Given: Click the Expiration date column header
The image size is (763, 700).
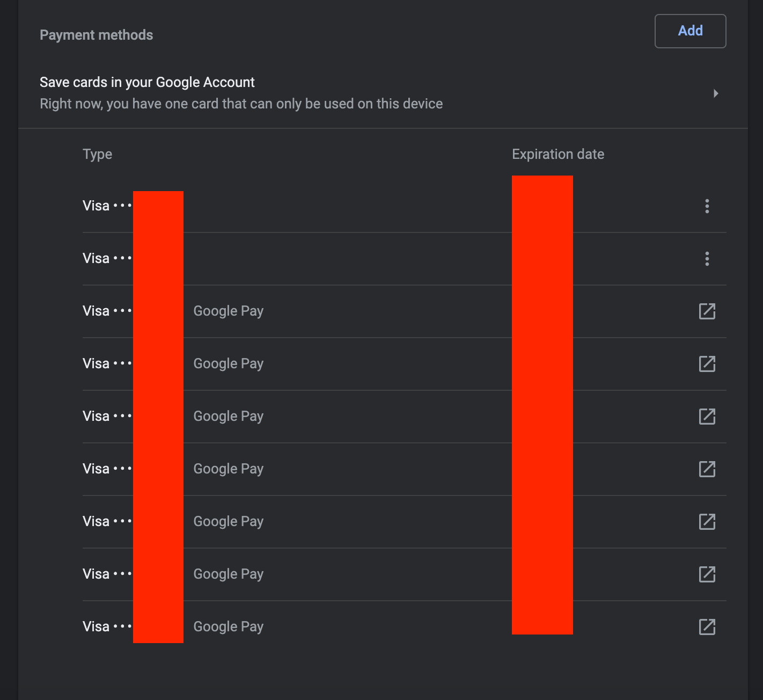Looking at the screenshot, I should pyautogui.click(x=558, y=154).
